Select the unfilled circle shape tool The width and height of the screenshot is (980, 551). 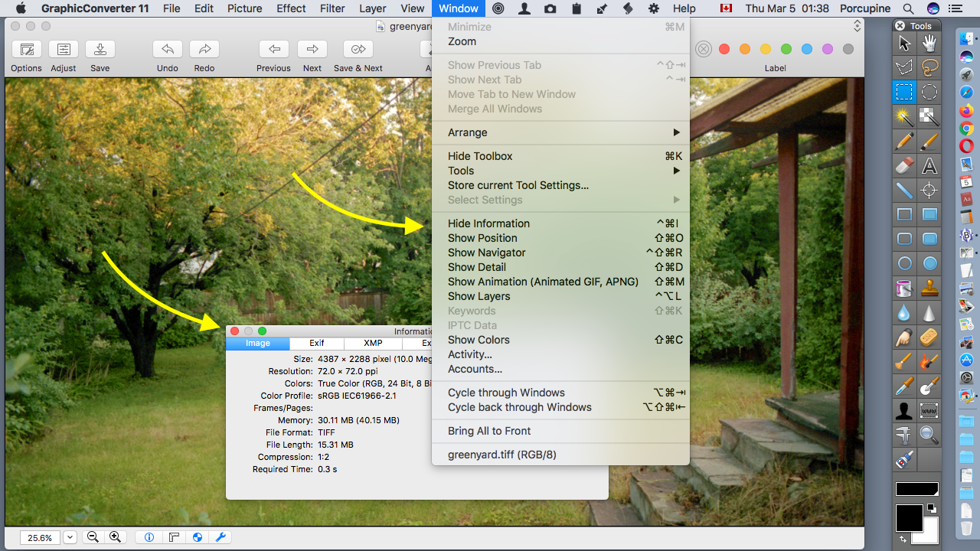point(904,264)
